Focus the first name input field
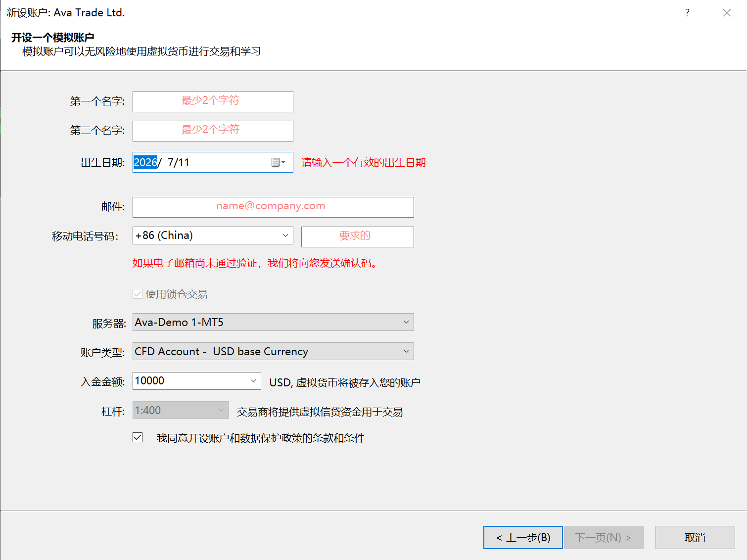The image size is (747, 560). pyautogui.click(x=213, y=102)
